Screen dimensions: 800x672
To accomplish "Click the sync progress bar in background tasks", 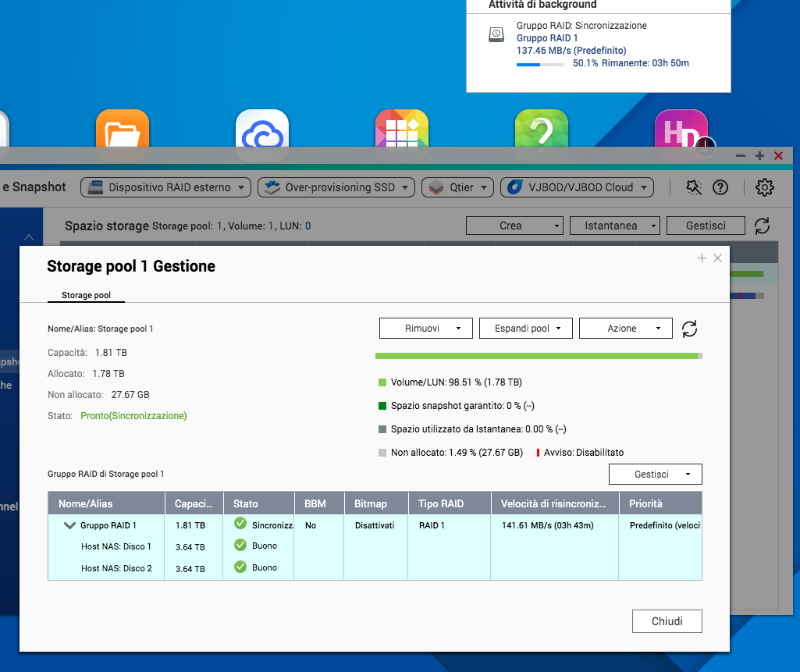I will tap(539, 64).
